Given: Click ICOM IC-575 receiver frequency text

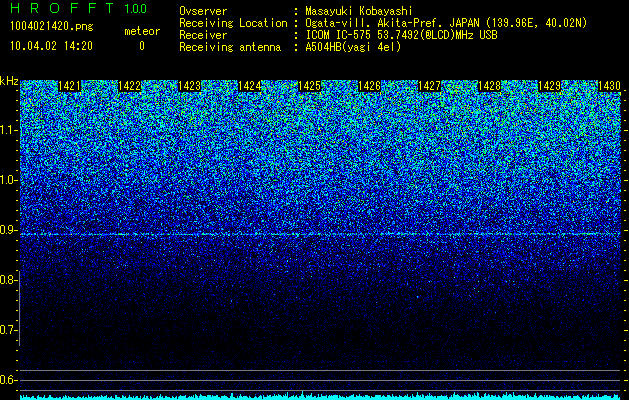Looking at the screenshot, I should 401,35.
